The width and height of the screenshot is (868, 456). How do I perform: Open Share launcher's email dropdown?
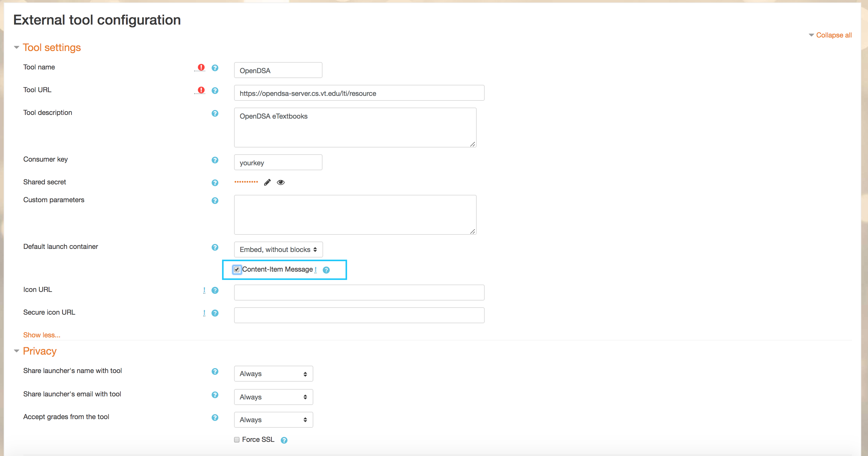pyautogui.click(x=274, y=397)
